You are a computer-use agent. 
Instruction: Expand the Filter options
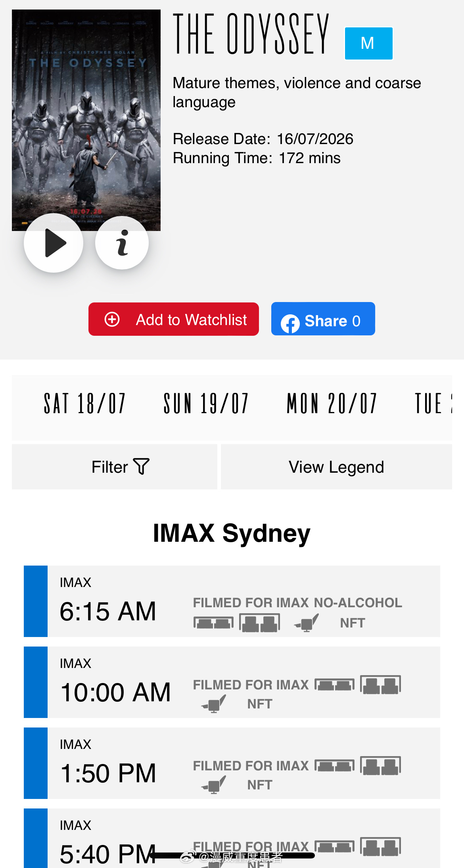[115, 467]
